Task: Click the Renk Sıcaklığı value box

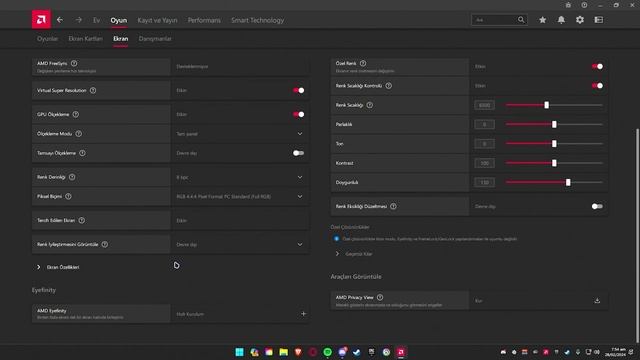Action: click(484, 105)
